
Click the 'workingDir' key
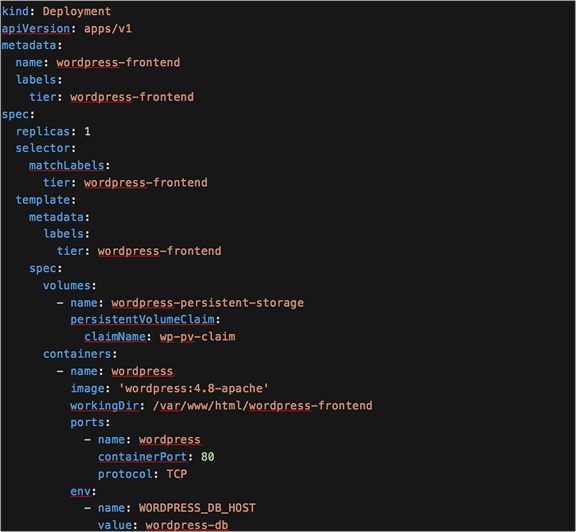[x=105, y=406]
